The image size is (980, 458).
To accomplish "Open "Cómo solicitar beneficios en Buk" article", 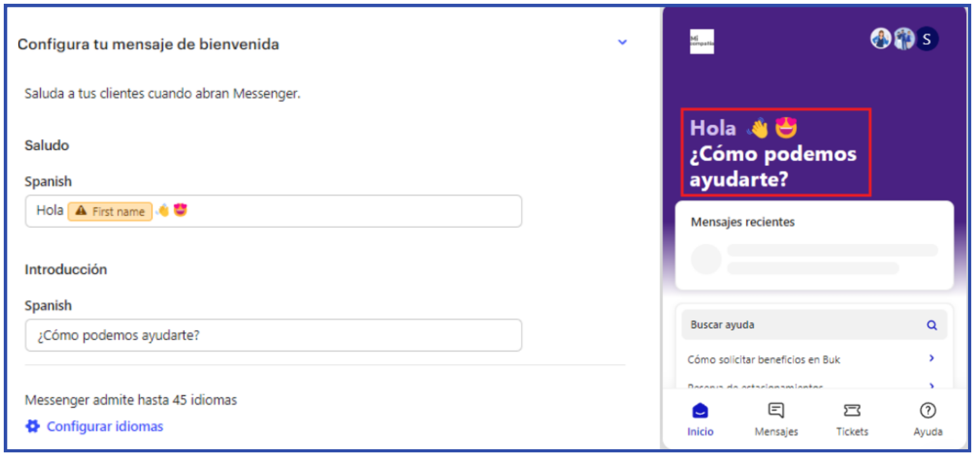I will [x=764, y=360].
